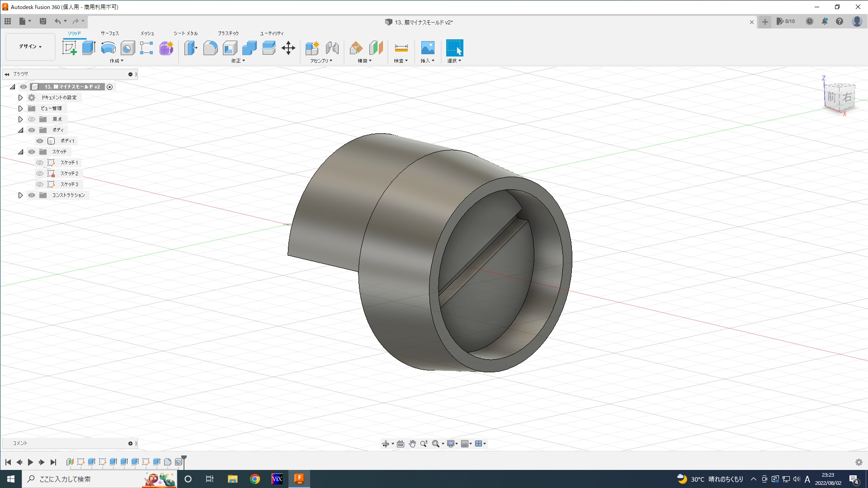The image size is (868, 488).
Task: Open the Hole tool icon
Action: coord(127,48)
